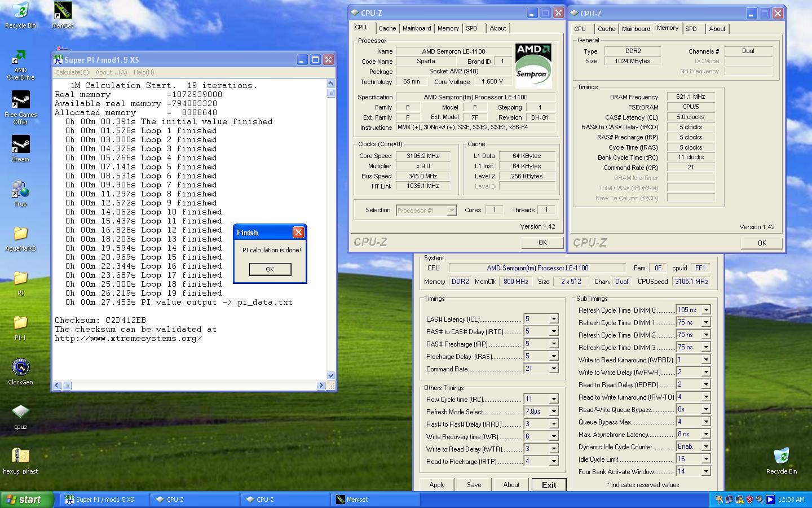
Task: Expand the CPU-Z processor Selection dropdown
Action: tap(451, 211)
